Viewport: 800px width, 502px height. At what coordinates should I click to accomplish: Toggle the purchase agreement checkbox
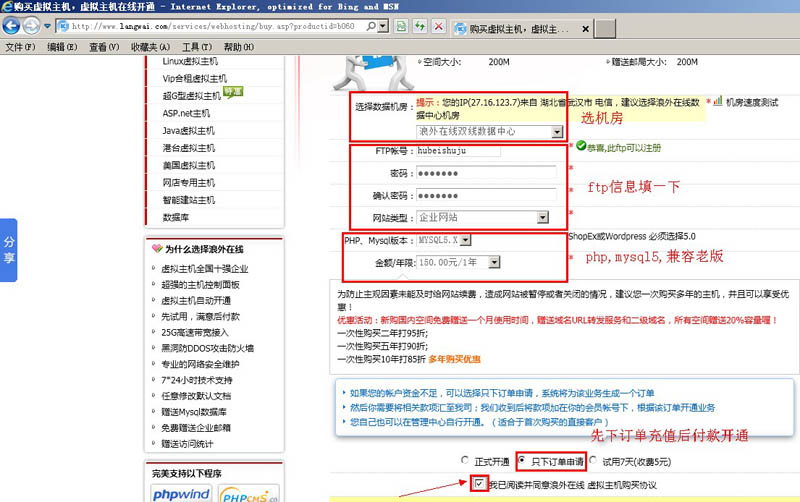tap(481, 484)
